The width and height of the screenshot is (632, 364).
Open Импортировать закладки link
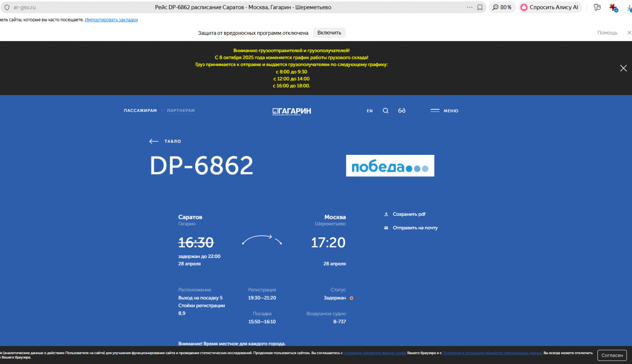pos(111,20)
